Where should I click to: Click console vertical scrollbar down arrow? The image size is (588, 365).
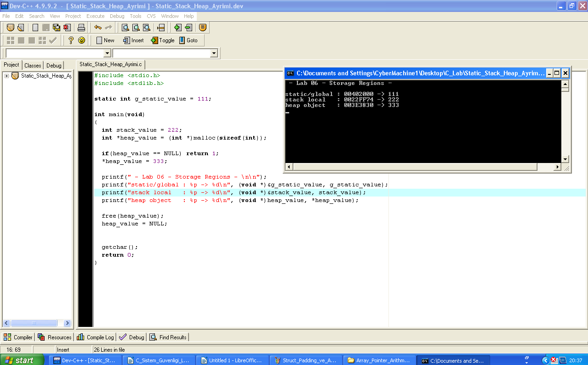click(565, 159)
